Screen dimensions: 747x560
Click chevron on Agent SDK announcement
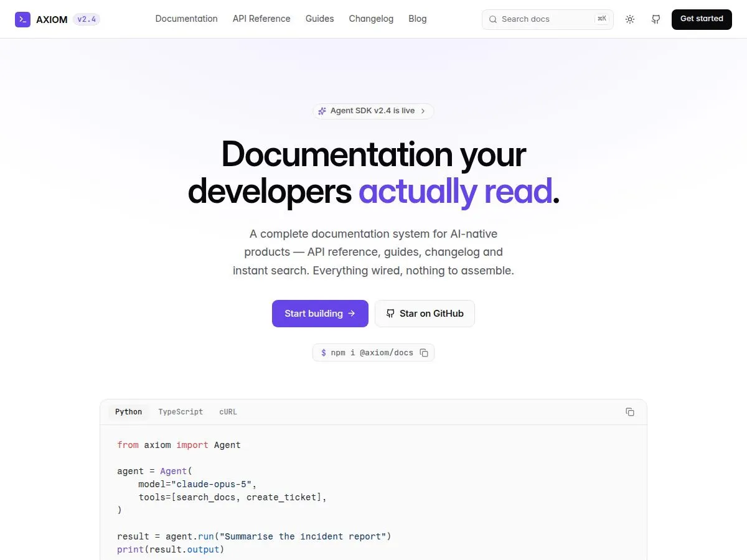click(x=423, y=111)
